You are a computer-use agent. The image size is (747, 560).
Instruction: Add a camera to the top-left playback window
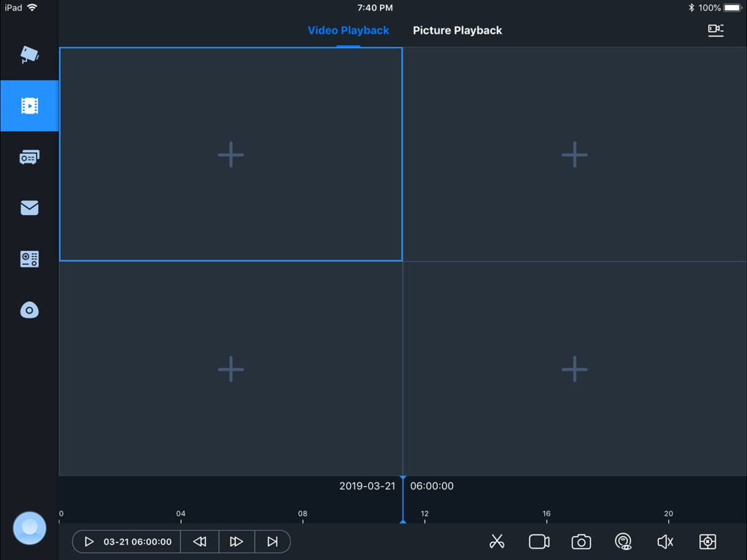(x=231, y=154)
